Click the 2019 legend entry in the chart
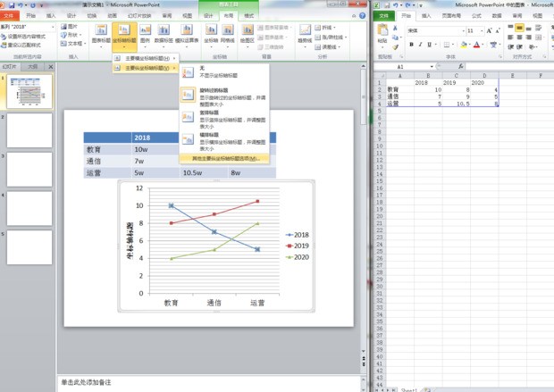The image size is (554, 392). coord(298,246)
